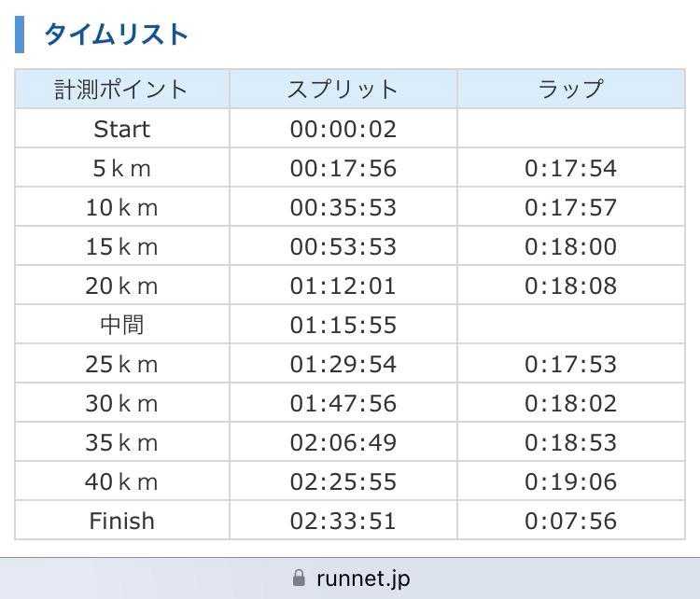
Task: Tap the runnet.jp address bar text
Action: (363, 578)
